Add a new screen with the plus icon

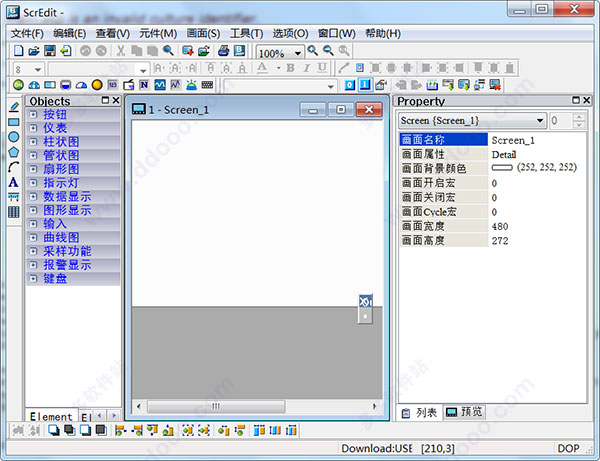pos(188,50)
